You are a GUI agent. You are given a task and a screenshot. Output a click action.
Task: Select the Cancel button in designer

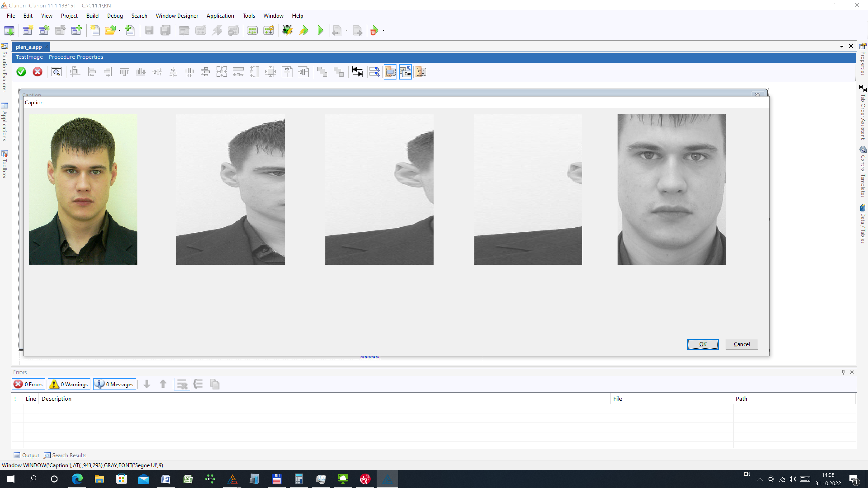(x=741, y=344)
